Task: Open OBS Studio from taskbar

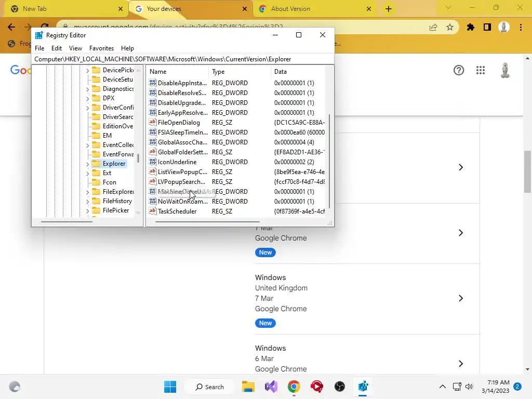Action: [340, 387]
